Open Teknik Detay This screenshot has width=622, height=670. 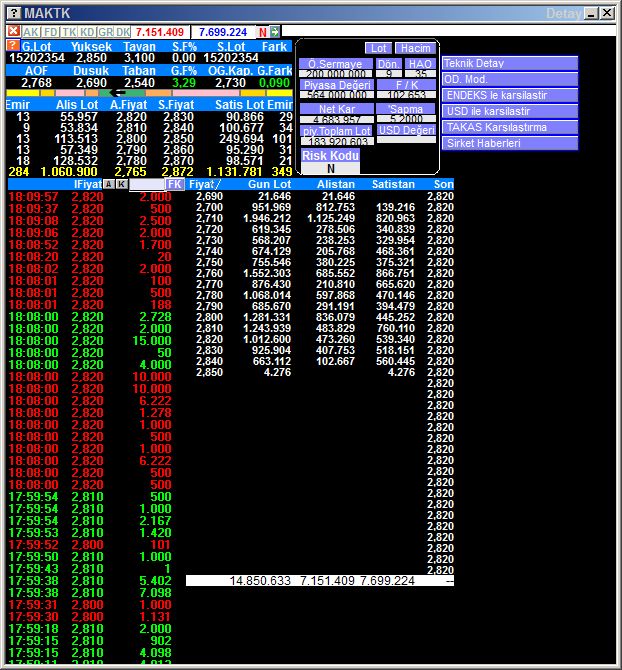[510, 63]
